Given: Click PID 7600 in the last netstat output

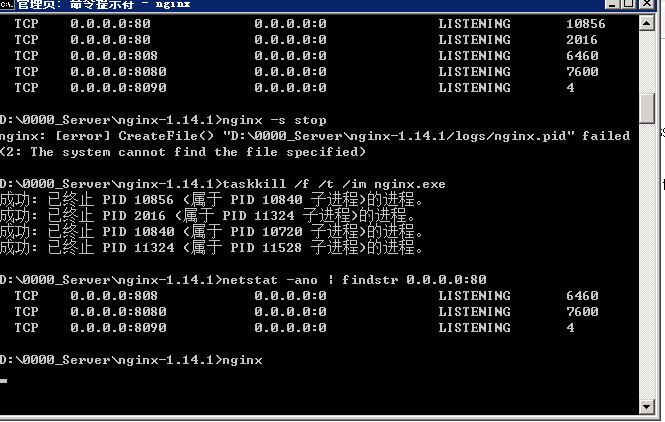Looking at the screenshot, I should coord(582,312).
